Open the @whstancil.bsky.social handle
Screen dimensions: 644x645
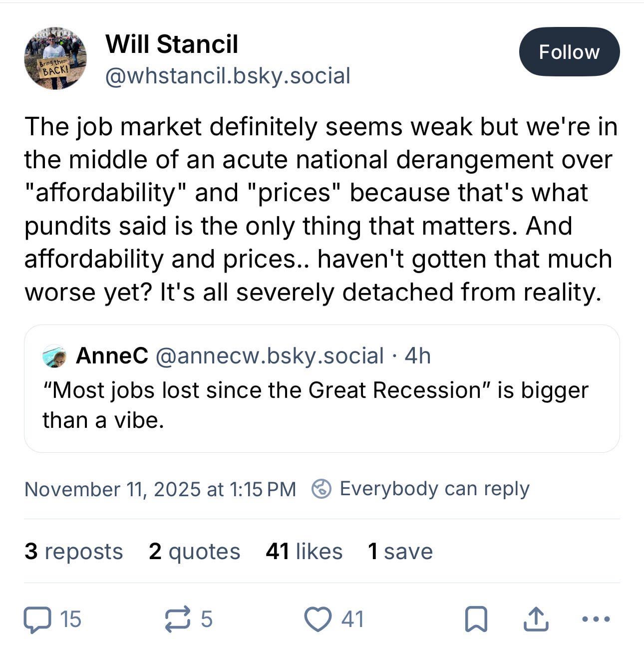pyautogui.click(x=228, y=76)
